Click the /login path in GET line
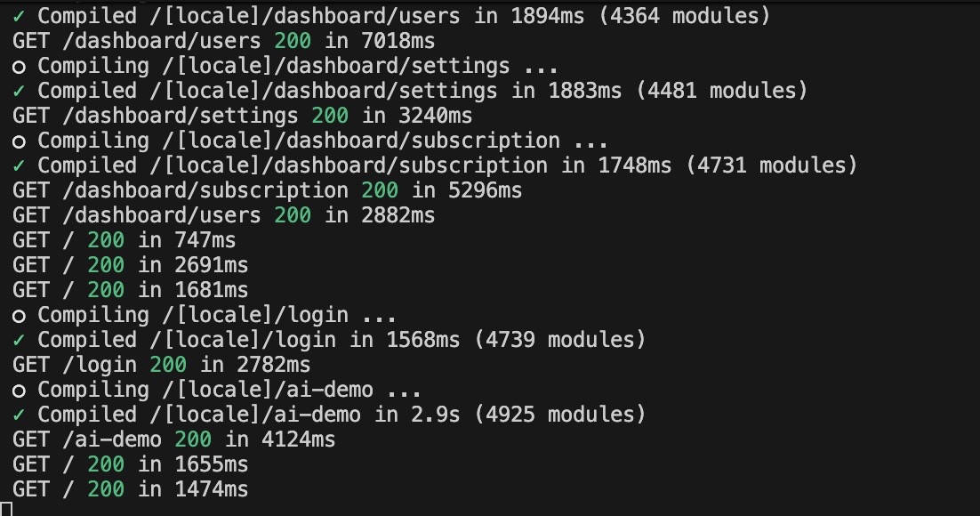980x516 pixels. [100, 365]
